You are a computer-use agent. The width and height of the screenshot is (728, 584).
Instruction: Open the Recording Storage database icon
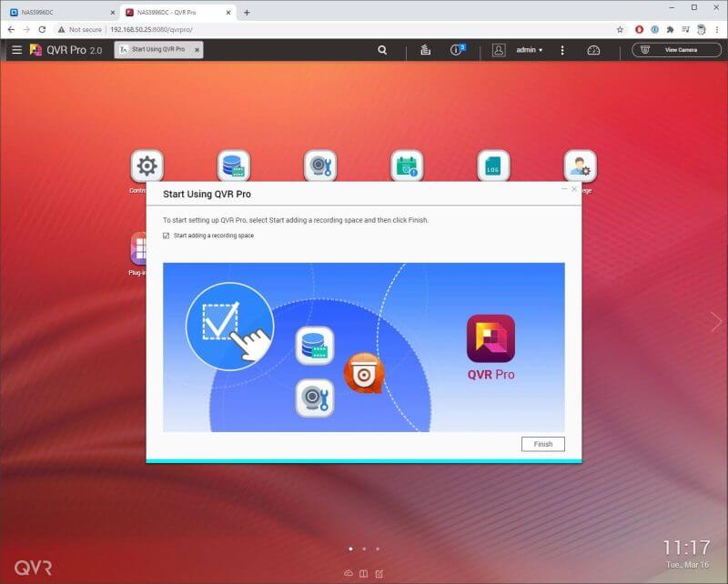pyautogui.click(x=234, y=166)
